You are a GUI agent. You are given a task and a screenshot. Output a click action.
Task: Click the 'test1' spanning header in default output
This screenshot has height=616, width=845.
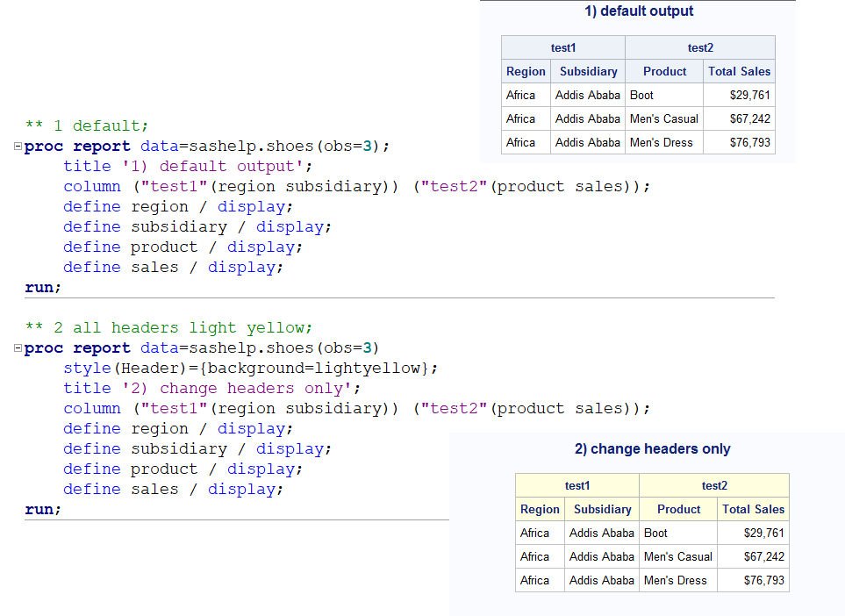[x=562, y=47]
